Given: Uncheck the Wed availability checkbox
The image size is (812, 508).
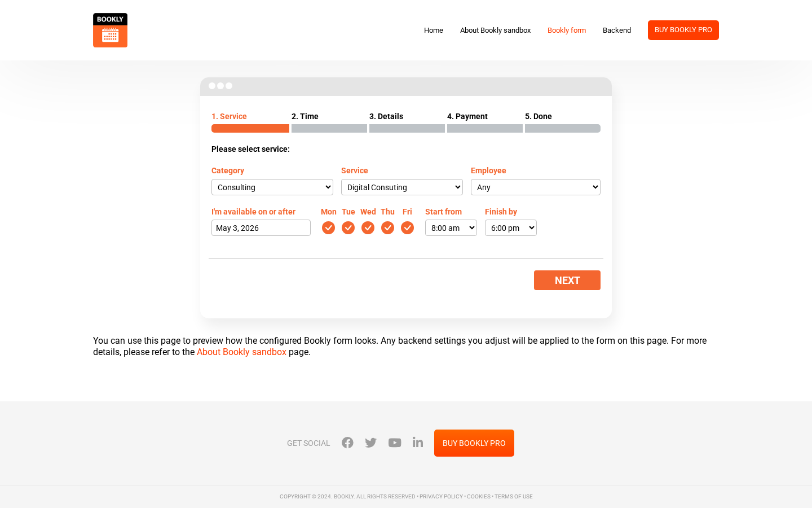Looking at the screenshot, I should (x=368, y=227).
